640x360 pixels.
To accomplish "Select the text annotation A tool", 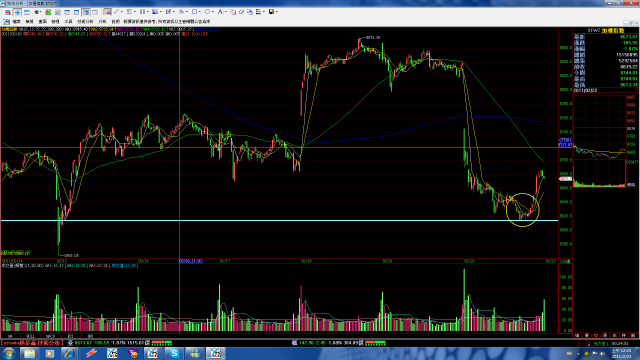I will pos(220,12).
